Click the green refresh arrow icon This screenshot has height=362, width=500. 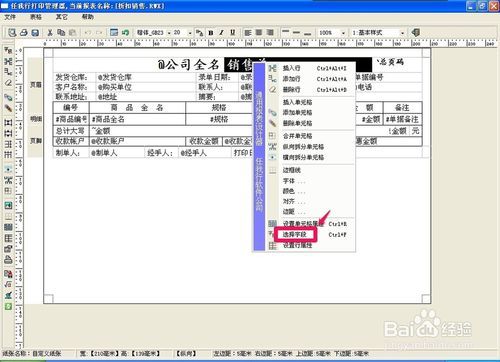coord(125,33)
